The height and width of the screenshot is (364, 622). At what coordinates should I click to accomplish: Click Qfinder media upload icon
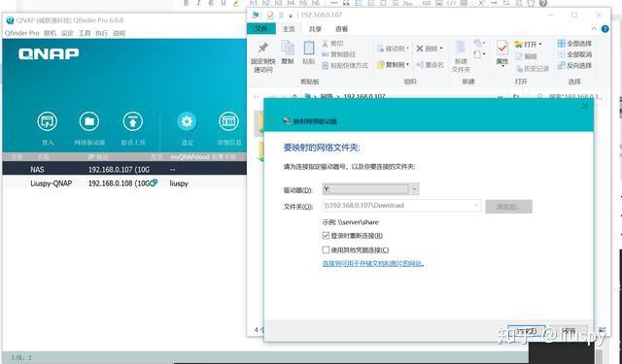133,121
